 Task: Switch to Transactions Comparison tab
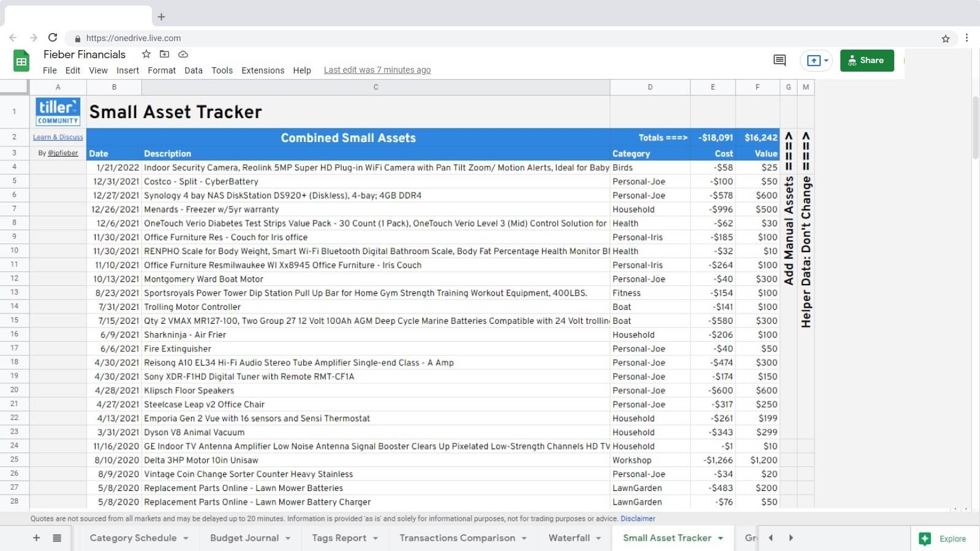[457, 538]
